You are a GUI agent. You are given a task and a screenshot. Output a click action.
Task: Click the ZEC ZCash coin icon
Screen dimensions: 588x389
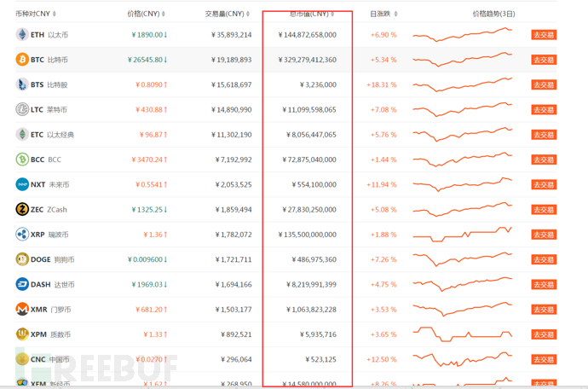tap(22, 209)
